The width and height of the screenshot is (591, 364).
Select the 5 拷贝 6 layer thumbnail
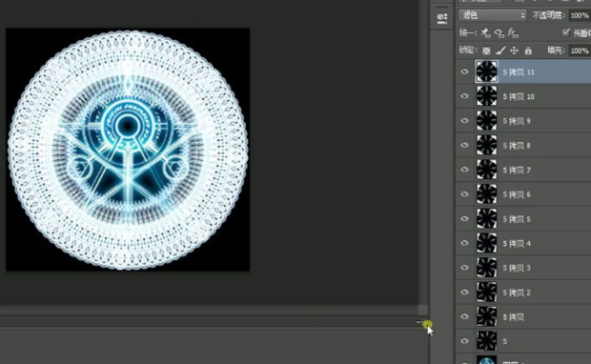coord(486,194)
